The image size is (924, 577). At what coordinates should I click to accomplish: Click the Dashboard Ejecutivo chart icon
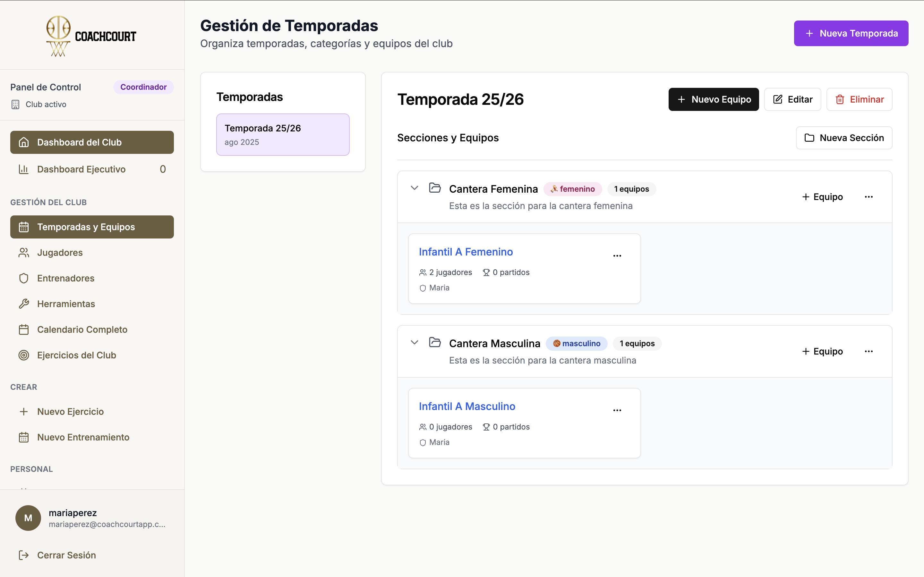tap(24, 169)
